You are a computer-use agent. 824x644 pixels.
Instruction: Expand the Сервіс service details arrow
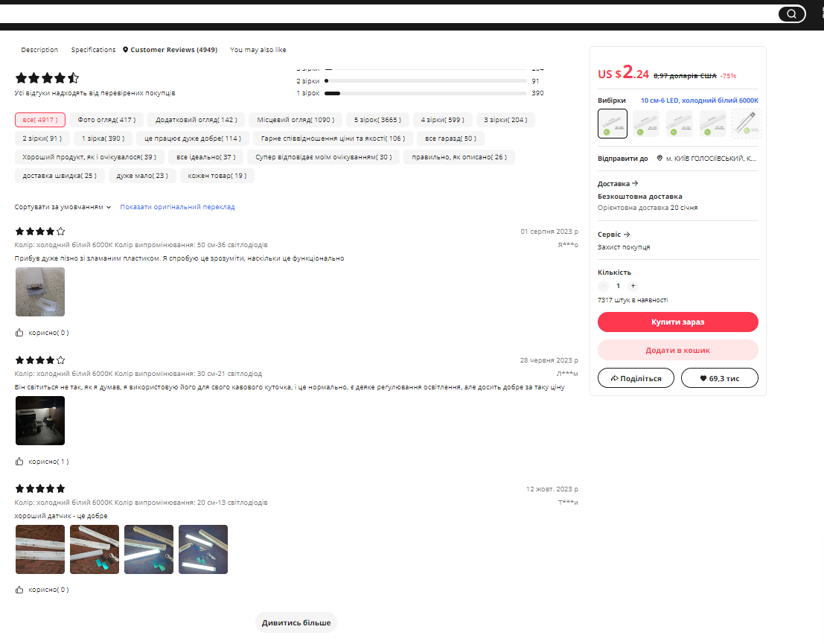point(627,235)
